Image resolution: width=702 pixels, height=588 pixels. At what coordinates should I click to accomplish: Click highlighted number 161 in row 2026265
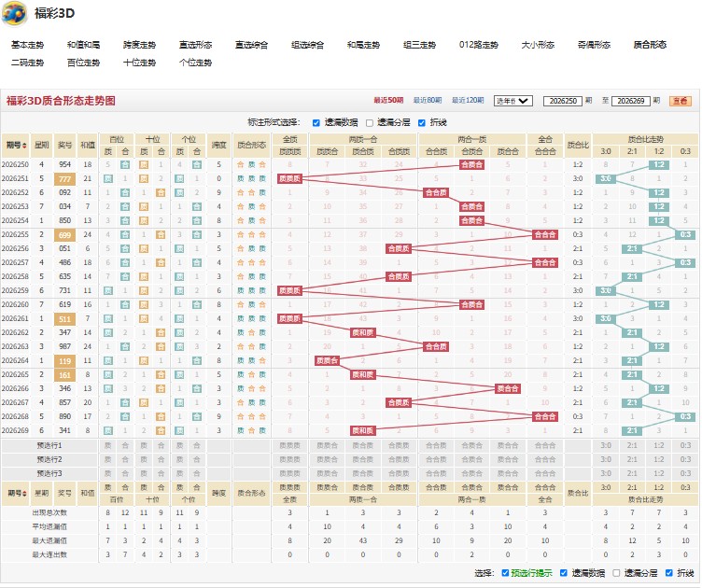click(x=65, y=375)
